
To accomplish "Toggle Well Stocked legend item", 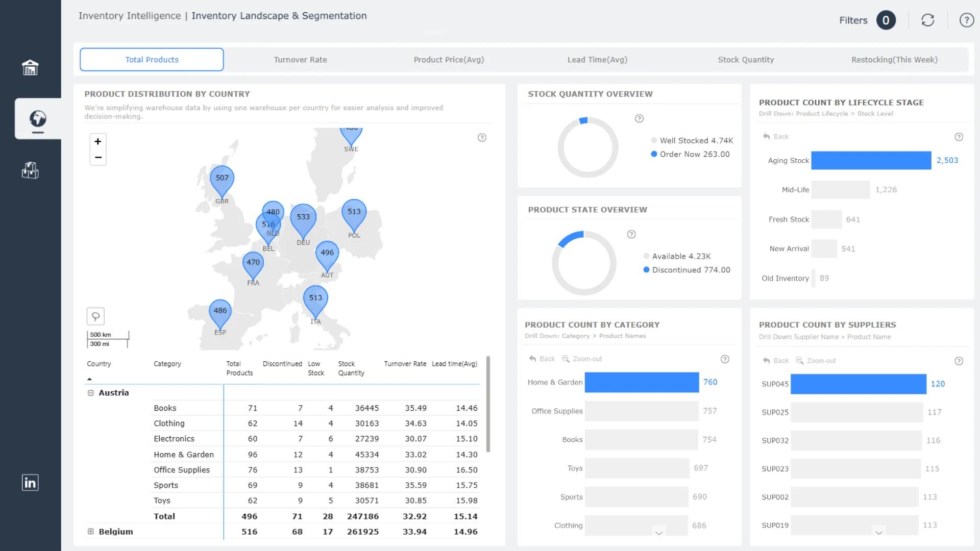I will (692, 140).
